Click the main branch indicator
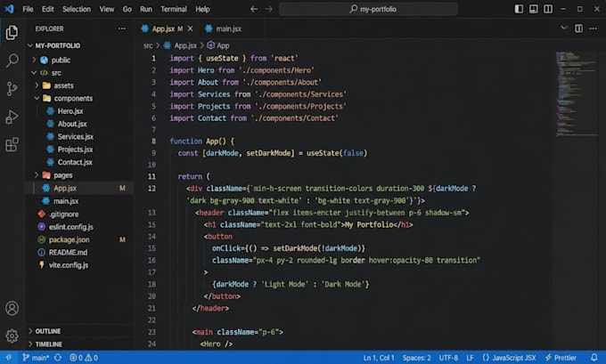 click(x=36, y=358)
